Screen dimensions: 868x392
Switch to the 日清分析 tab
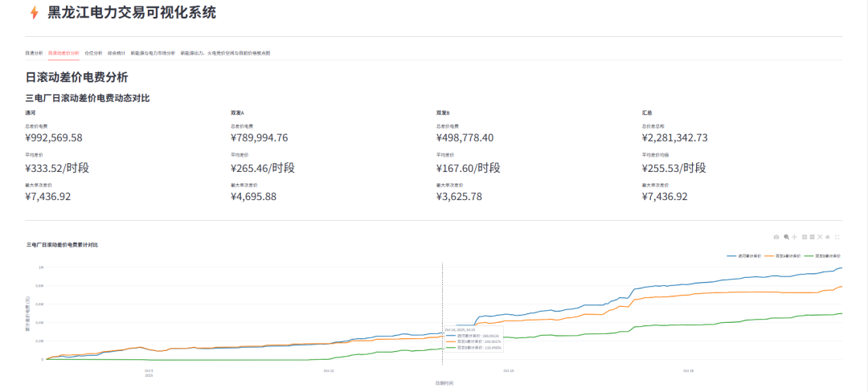pyautogui.click(x=34, y=53)
